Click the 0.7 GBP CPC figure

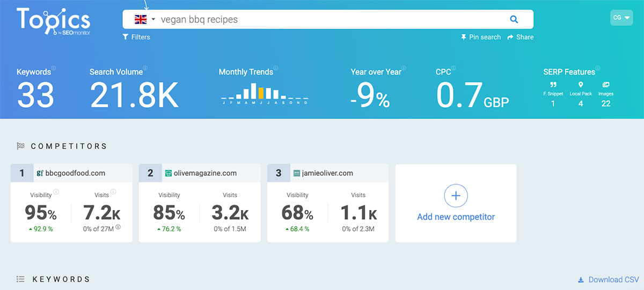[x=472, y=95]
